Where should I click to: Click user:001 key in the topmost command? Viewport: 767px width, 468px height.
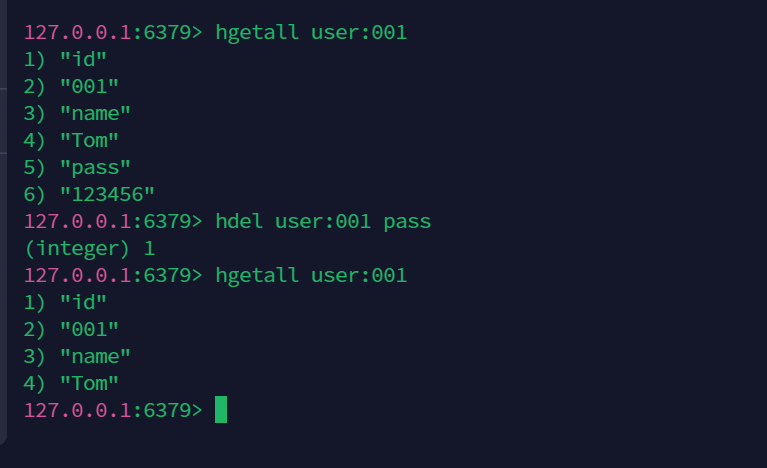point(359,33)
